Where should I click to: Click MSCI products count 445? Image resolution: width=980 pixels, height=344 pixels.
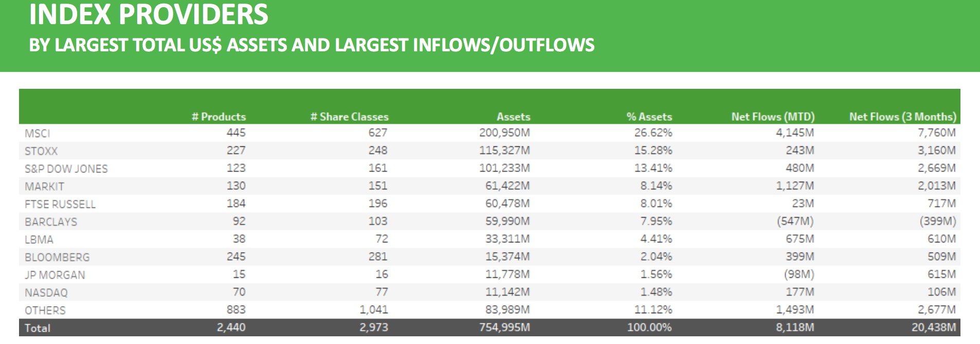click(236, 132)
